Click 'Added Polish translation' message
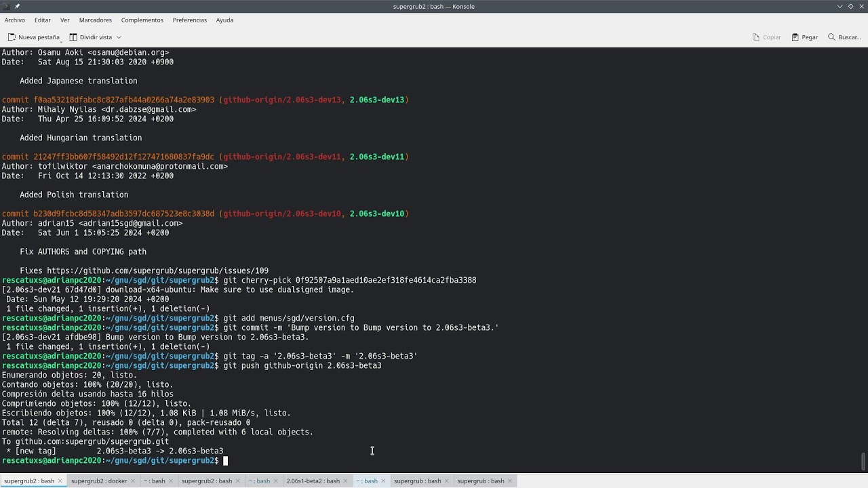The height and width of the screenshot is (488, 868). coord(74,195)
